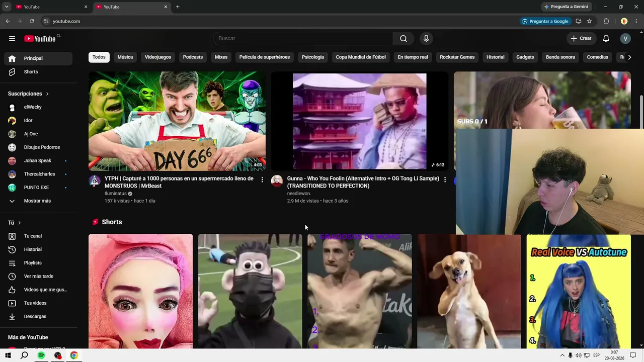Click the YouTube search input field
Screen dimensions: 644x362
point(303,39)
